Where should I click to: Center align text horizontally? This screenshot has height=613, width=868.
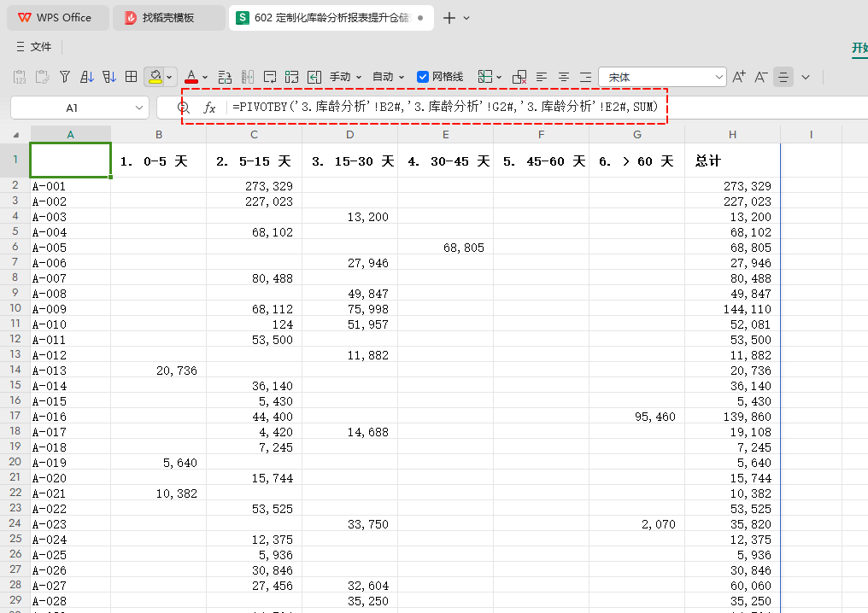click(x=564, y=77)
